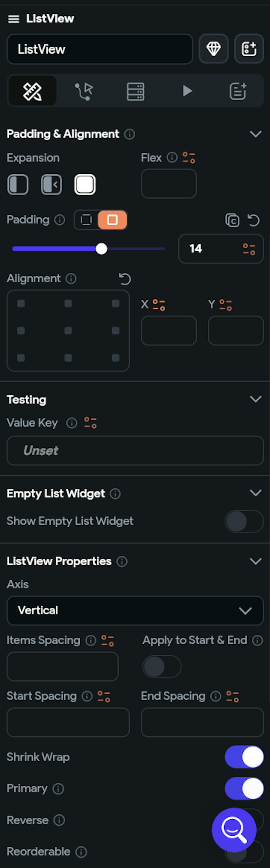Turn off the Primary switch
Viewport: 270px width, 868px height.
(244, 789)
